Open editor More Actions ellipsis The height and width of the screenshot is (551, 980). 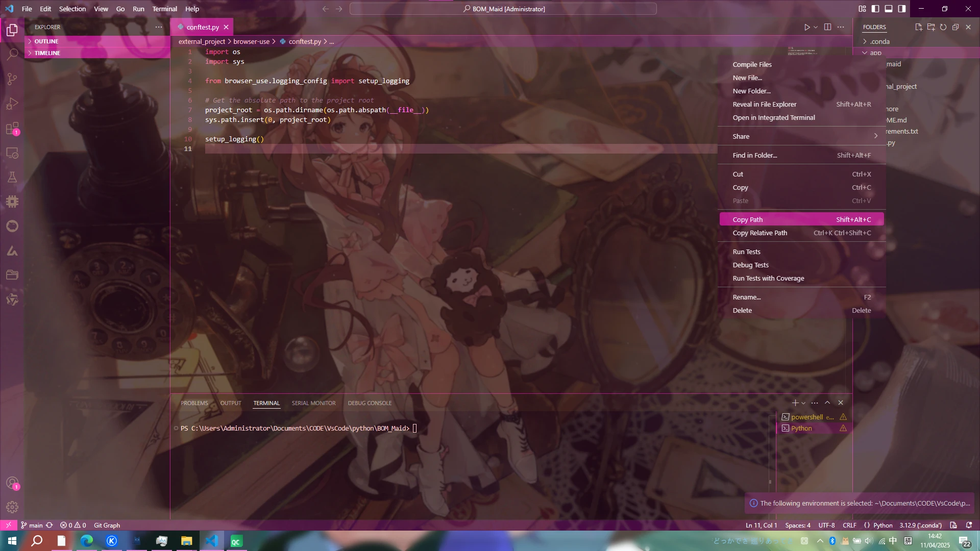click(841, 27)
